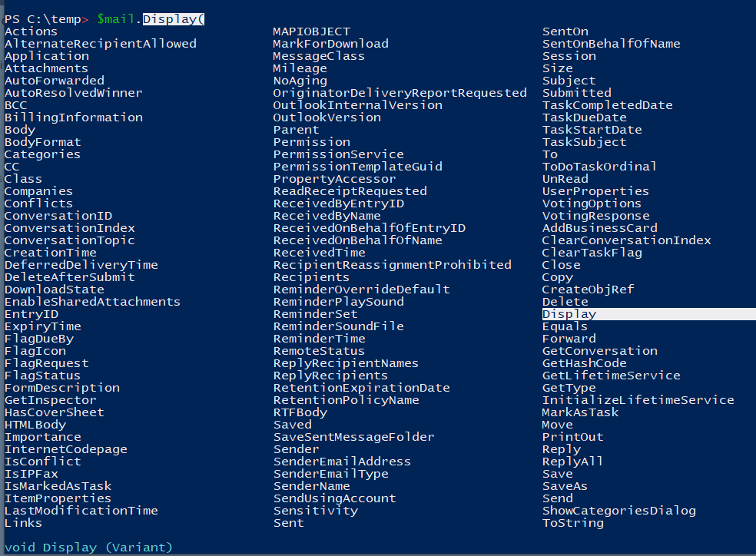Select the UnRead property
This screenshot has height=556, width=756.
pyautogui.click(x=565, y=179)
